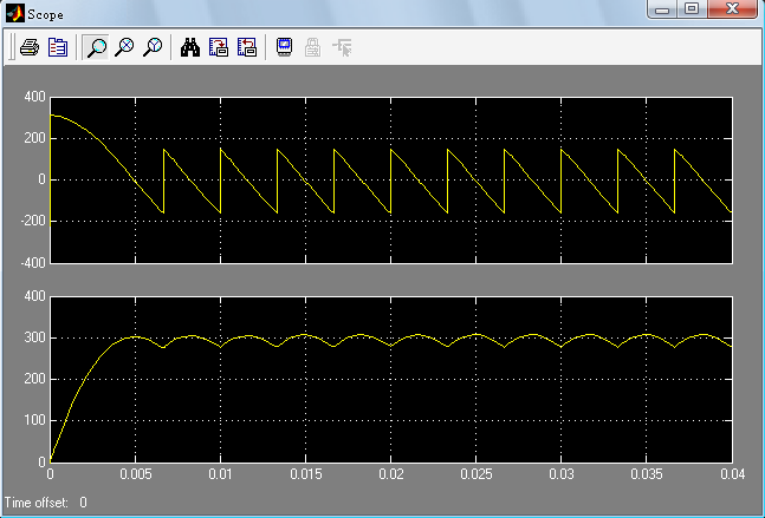Click the 300 label on the lower plot
The height and width of the screenshot is (518, 765).
tap(35, 338)
